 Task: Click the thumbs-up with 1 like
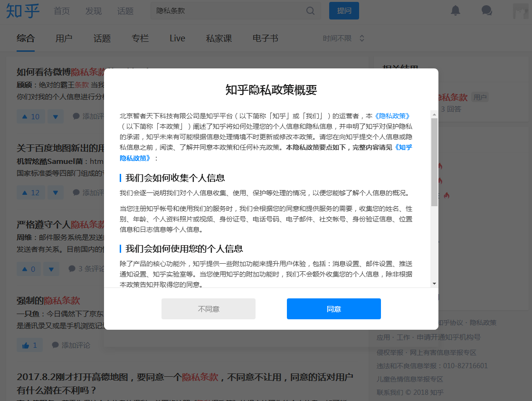(30, 345)
